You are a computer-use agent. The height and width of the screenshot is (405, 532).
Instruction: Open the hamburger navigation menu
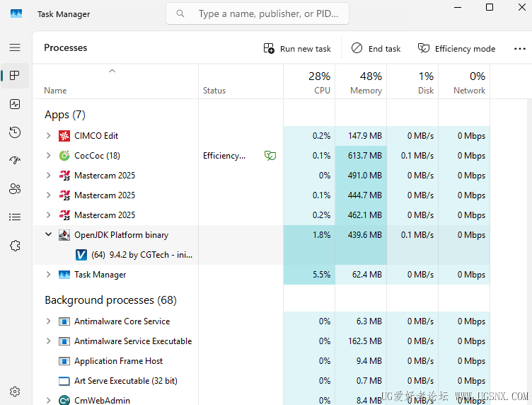(x=15, y=47)
